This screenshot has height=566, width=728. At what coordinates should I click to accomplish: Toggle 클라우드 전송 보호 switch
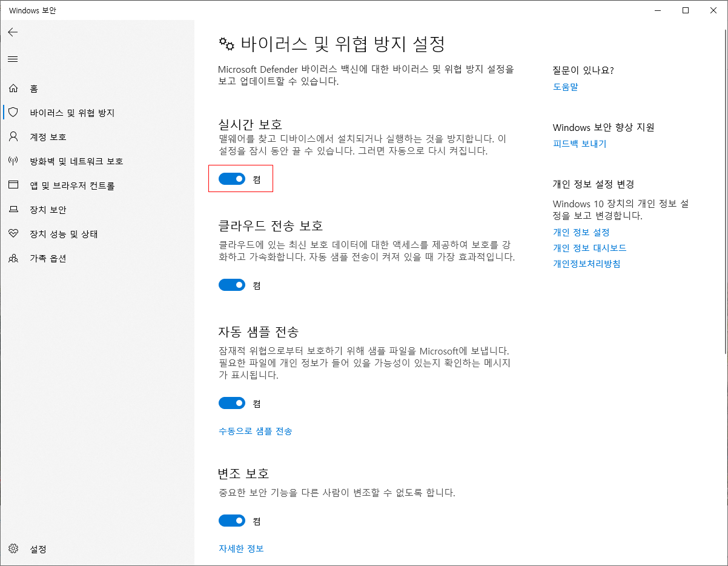[x=232, y=285]
